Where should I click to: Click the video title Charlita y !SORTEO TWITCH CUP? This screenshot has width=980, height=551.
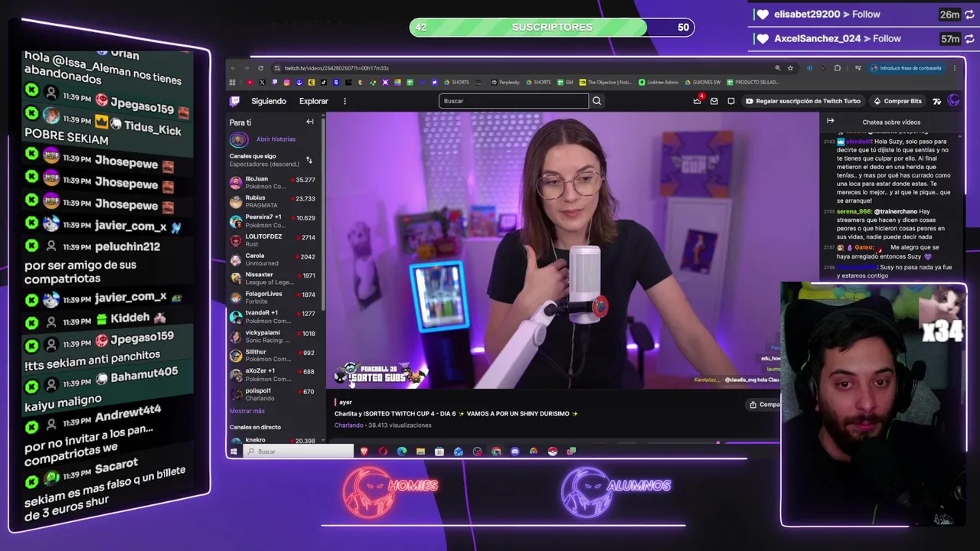[456, 414]
